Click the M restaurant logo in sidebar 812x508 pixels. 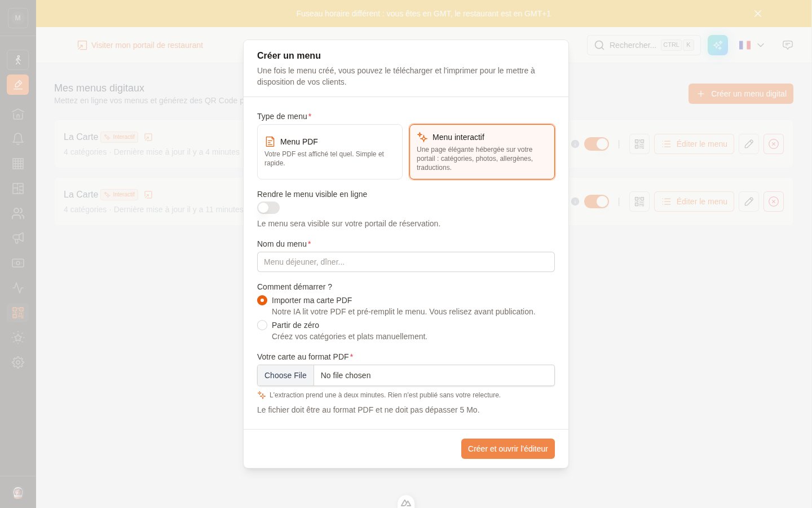click(18, 18)
